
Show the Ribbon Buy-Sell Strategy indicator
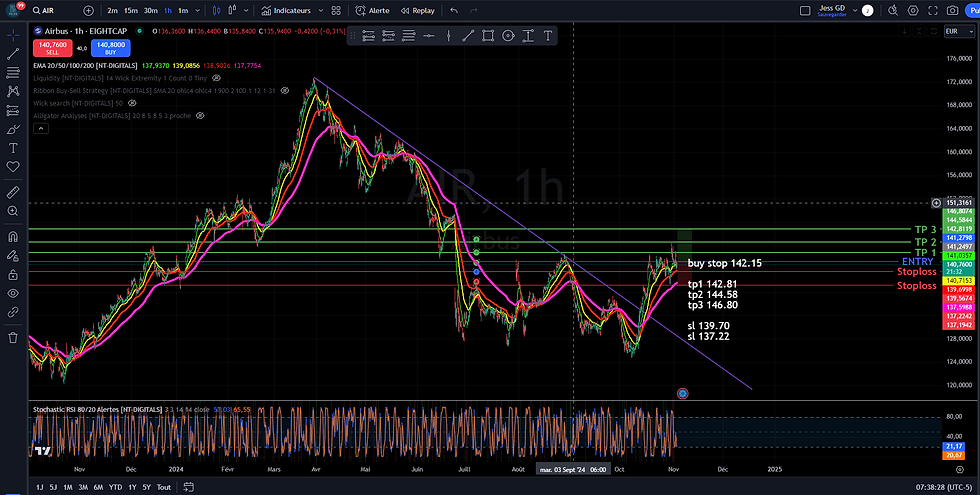pyautogui.click(x=284, y=91)
